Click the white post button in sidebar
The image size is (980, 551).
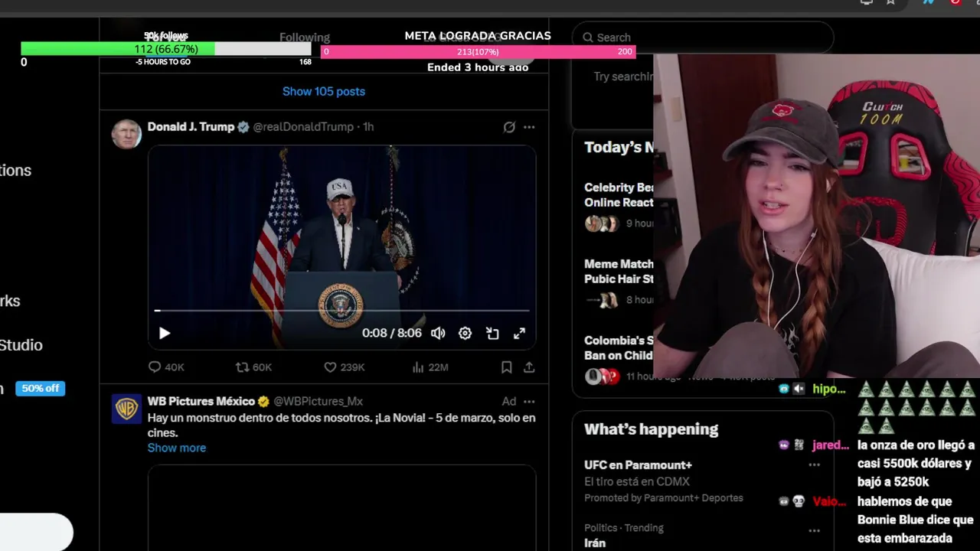[36, 532]
